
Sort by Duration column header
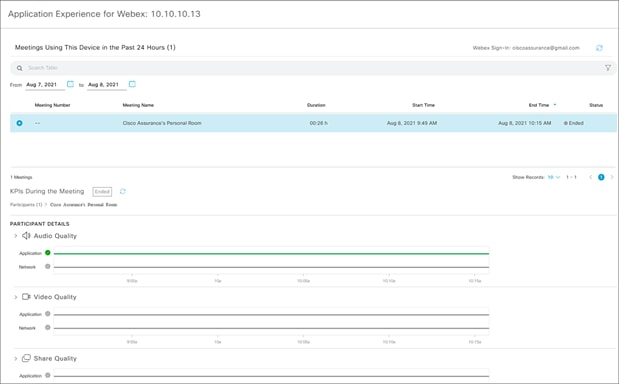pyautogui.click(x=316, y=105)
